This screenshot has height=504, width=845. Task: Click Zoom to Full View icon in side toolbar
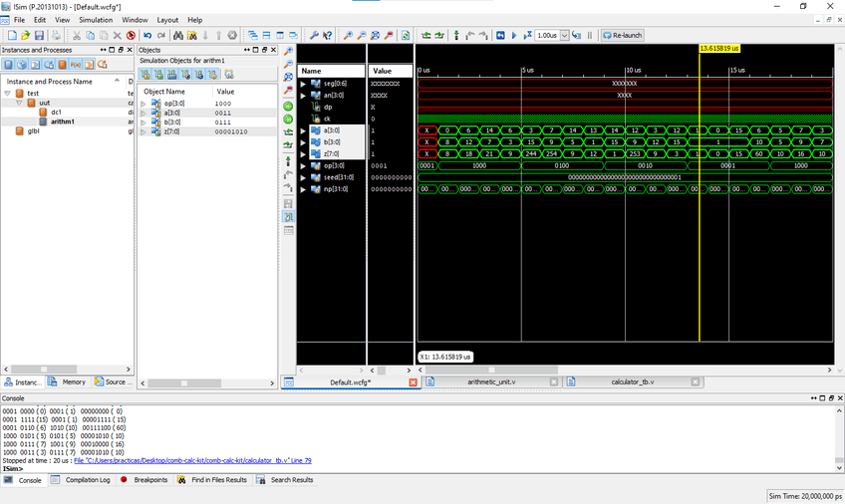point(289,77)
